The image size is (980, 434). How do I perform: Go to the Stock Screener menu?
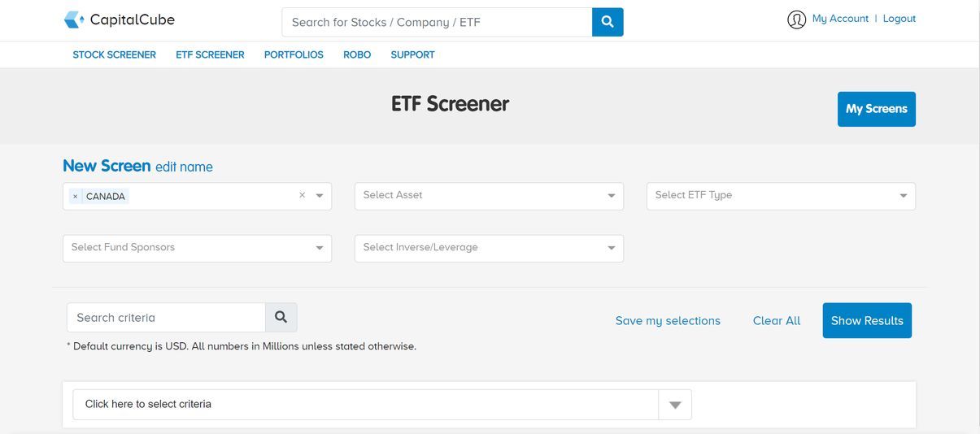115,55
